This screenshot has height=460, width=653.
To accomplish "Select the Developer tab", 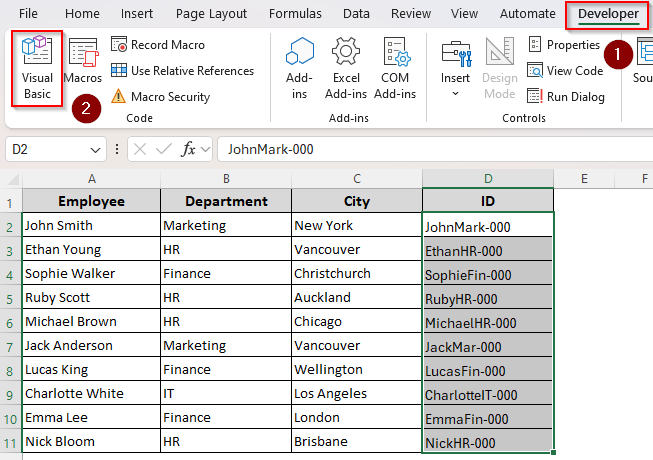I will pyautogui.click(x=608, y=14).
